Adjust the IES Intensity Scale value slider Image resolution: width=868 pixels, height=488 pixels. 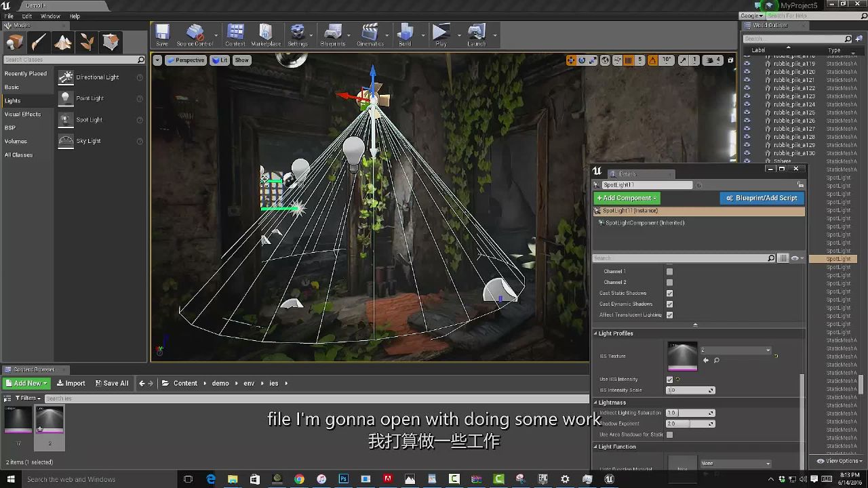pyautogui.click(x=690, y=390)
